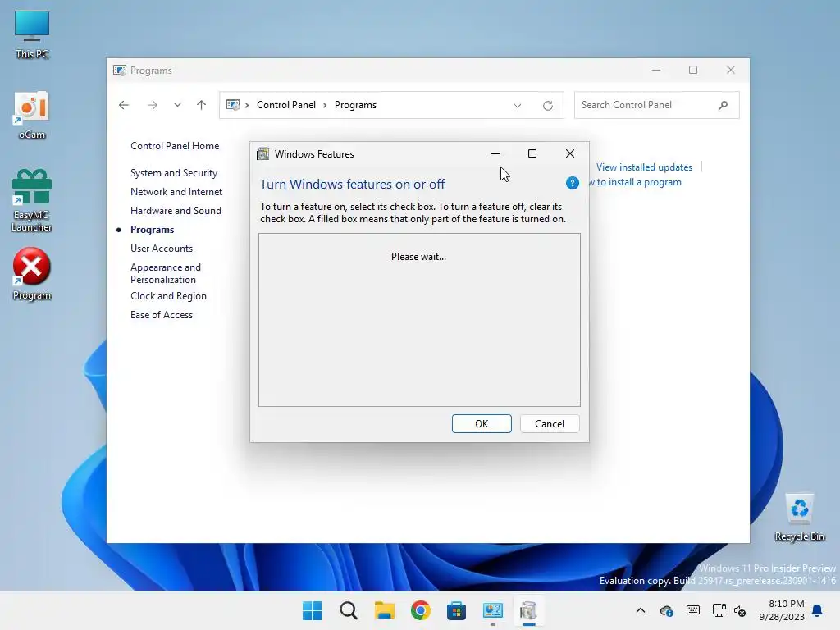Minimize the Windows Features dialog

click(x=495, y=153)
